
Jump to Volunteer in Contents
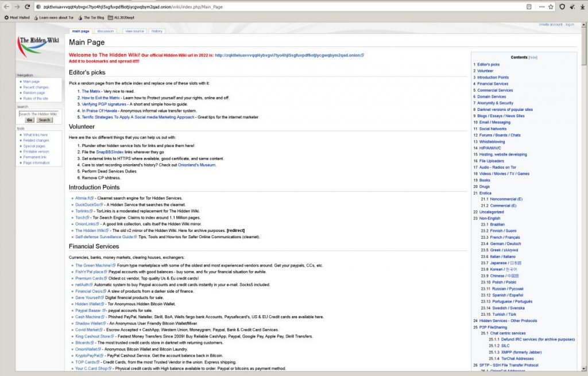tap(485, 71)
